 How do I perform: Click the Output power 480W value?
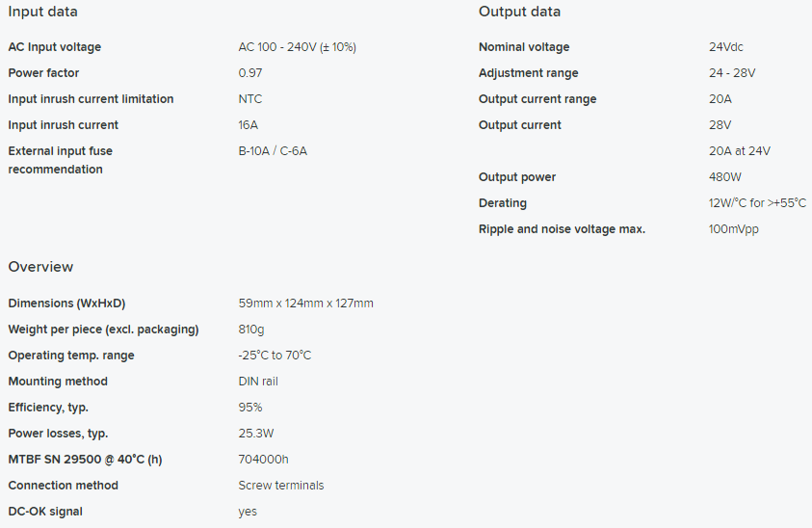click(x=724, y=176)
